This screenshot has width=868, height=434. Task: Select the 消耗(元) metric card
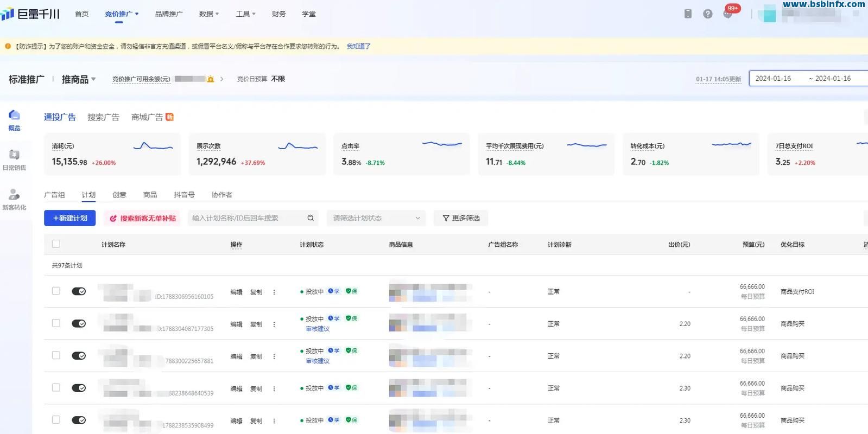click(112, 154)
